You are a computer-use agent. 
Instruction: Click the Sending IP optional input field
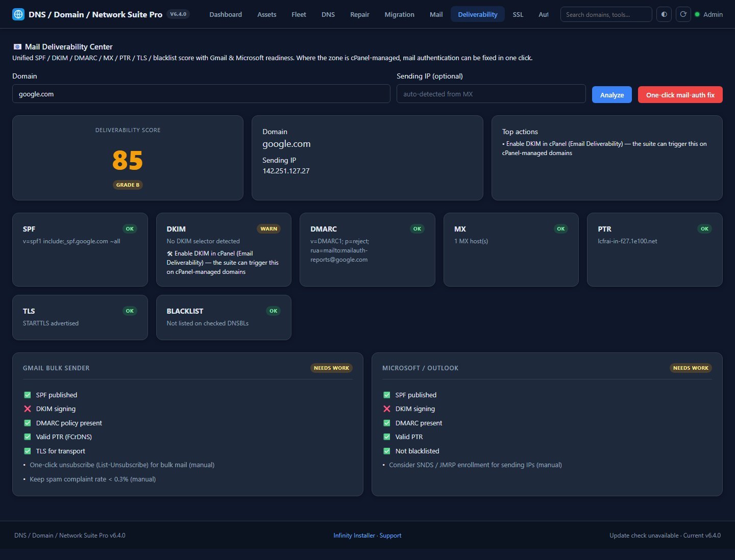point(491,94)
